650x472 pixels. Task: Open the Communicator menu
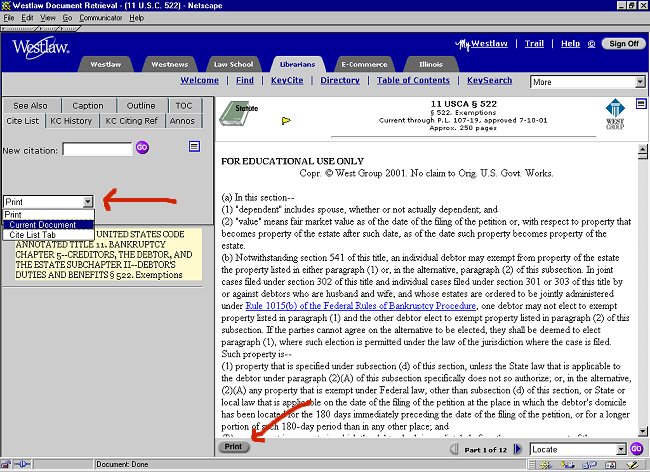pos(101,18)
